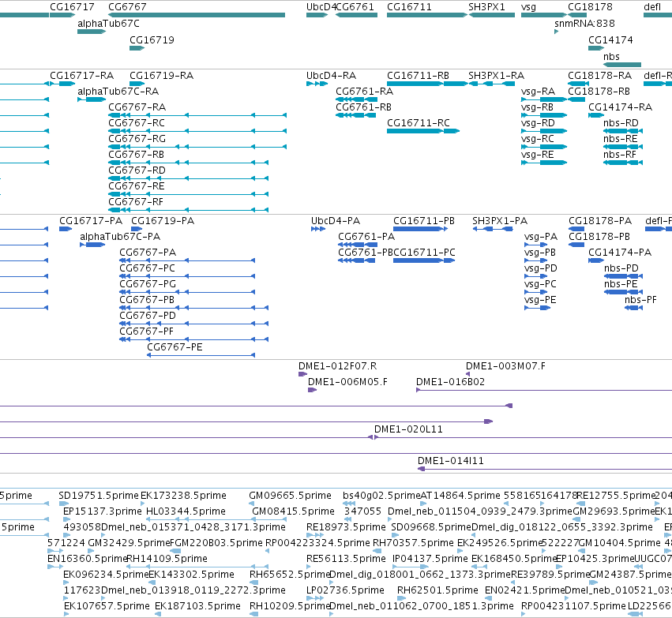Select the vsg-RE transcript label
This screenshot has width=672, height=618.
coord(538,155)
